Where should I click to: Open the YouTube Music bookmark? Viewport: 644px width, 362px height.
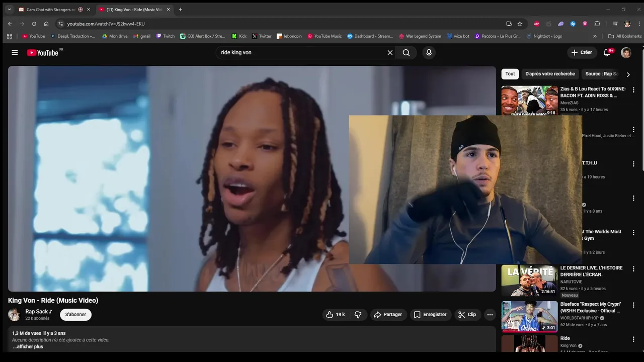pyautogui.click(x=325, y=36)
